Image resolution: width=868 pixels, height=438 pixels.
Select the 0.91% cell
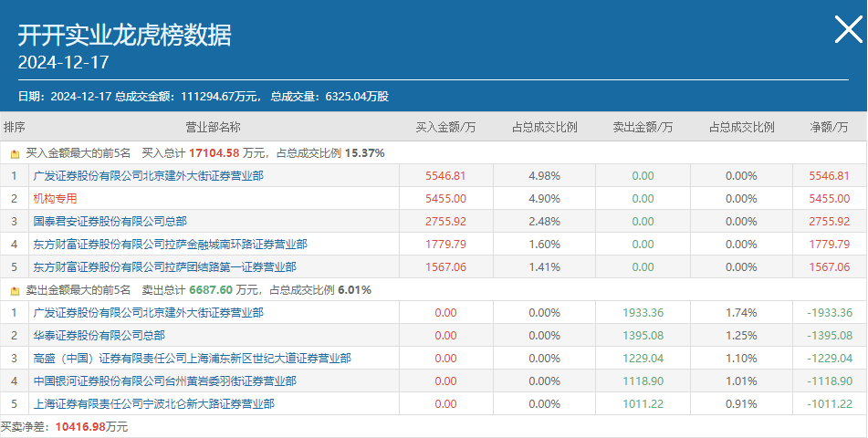(x=741, y=404)
